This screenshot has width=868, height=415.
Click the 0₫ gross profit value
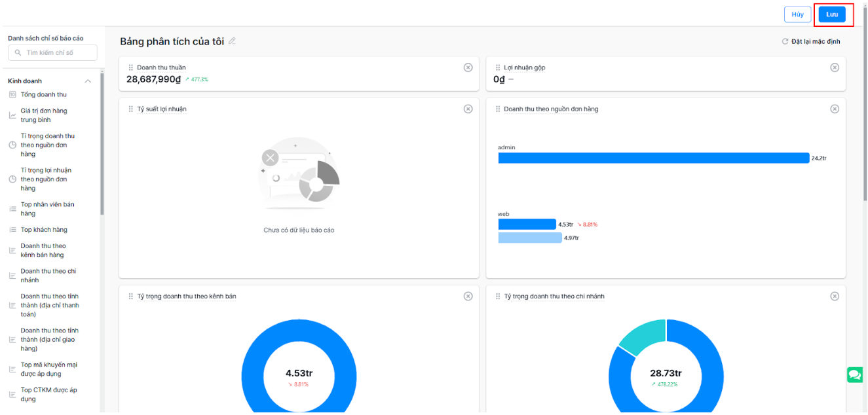tap(499, 79)
